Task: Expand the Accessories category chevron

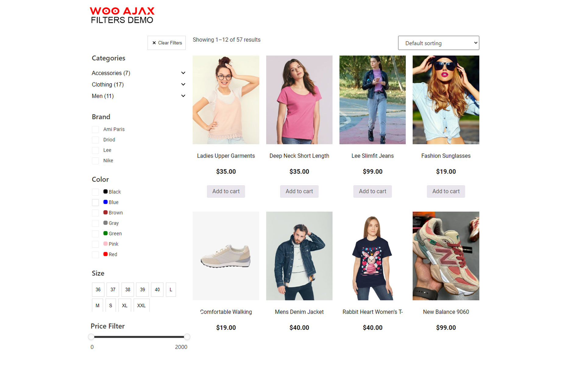Action: 183,73
